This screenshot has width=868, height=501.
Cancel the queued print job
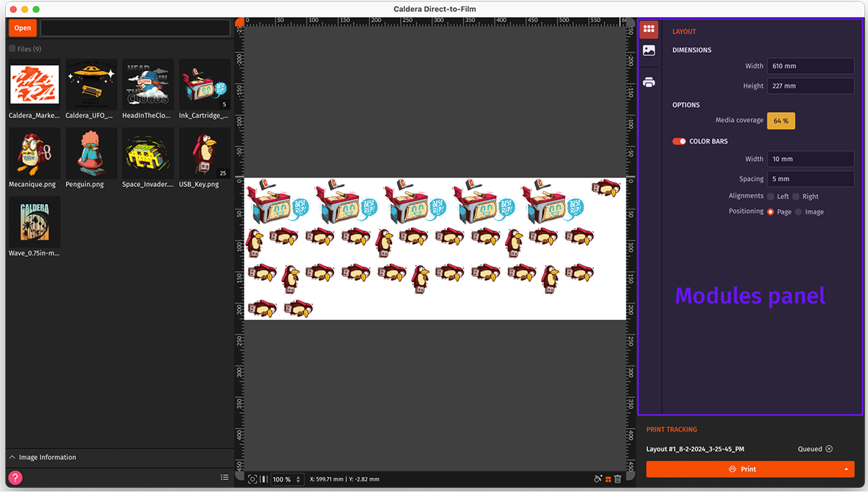click(x=829, y=449)
